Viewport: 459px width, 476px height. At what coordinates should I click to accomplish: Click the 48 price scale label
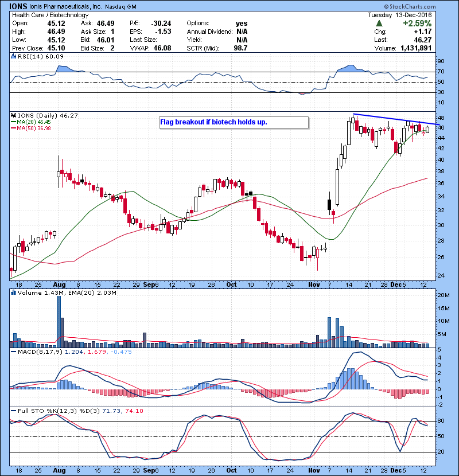[441, 118]
